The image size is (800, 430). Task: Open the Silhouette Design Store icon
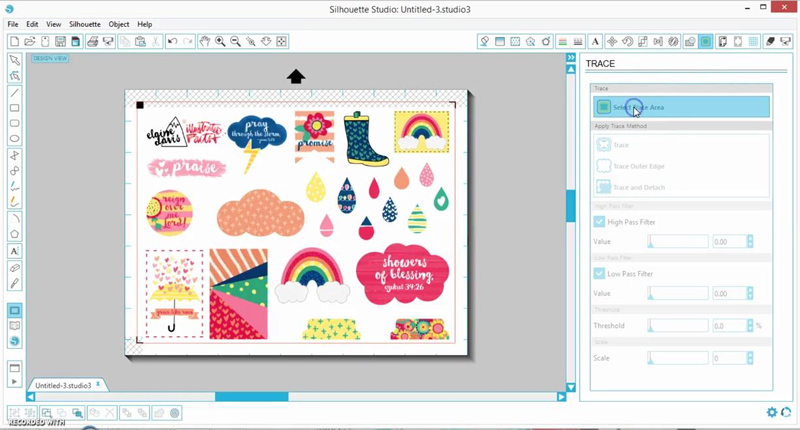[14, 341]
